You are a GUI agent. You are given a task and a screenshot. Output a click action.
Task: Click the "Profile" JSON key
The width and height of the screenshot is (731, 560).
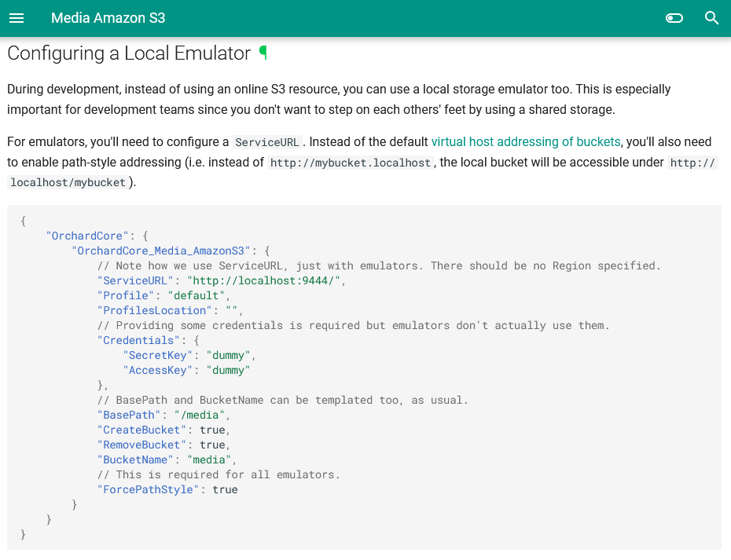[126, 295]
